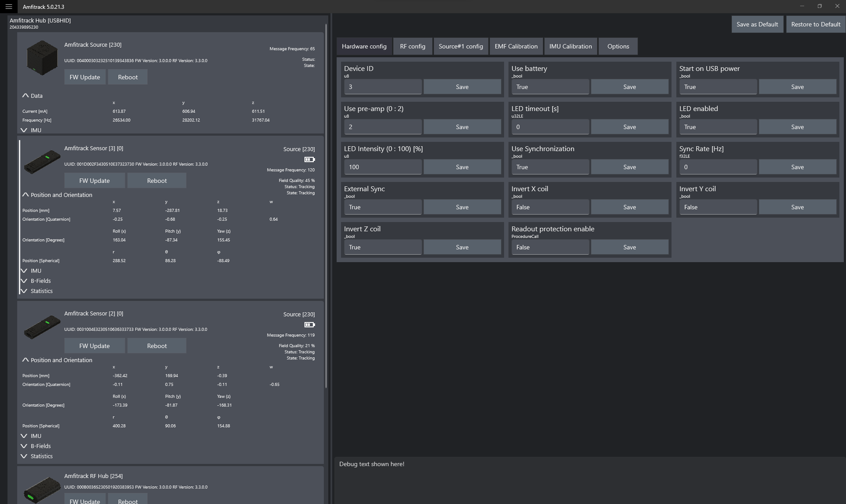Click Sensor [2] battery level icon
This screenshot has width=846, height=504.
309,325
